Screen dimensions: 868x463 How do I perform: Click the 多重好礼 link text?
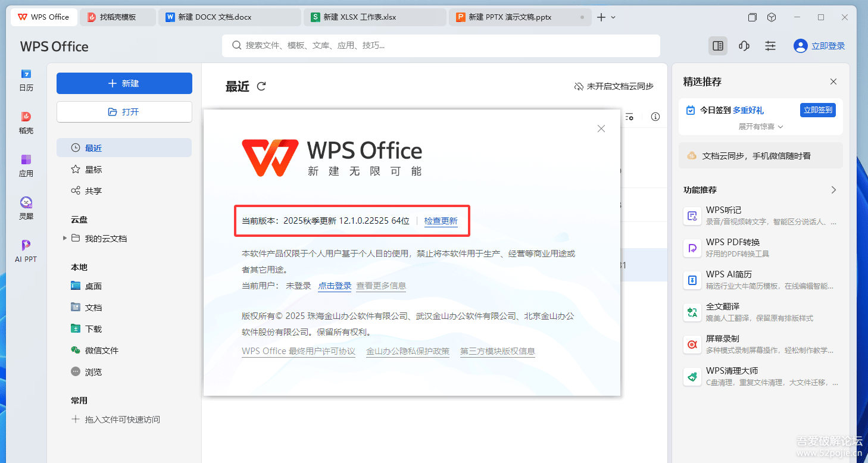tap(748, 110)
